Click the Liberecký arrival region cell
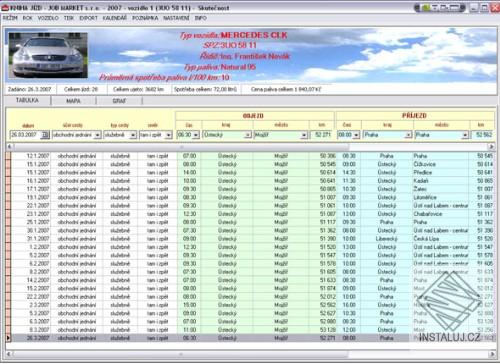This screenshot has height=364, width=500. point(387,239)
